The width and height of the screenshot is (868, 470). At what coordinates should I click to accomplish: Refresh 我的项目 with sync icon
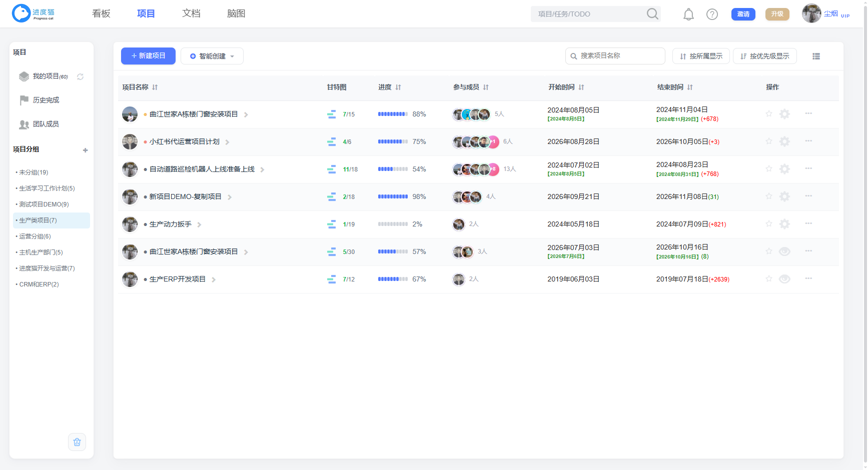tap(80, 76)
